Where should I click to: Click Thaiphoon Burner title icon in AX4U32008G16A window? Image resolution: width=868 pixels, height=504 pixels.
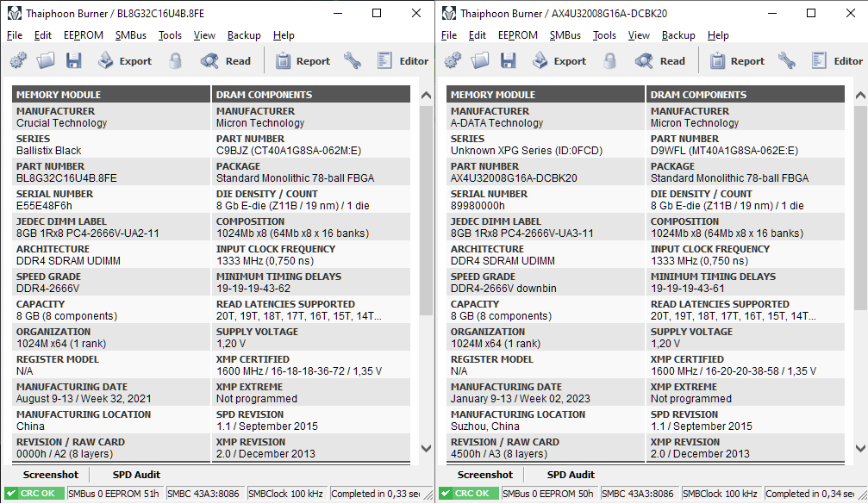click(x=449, y=13)
